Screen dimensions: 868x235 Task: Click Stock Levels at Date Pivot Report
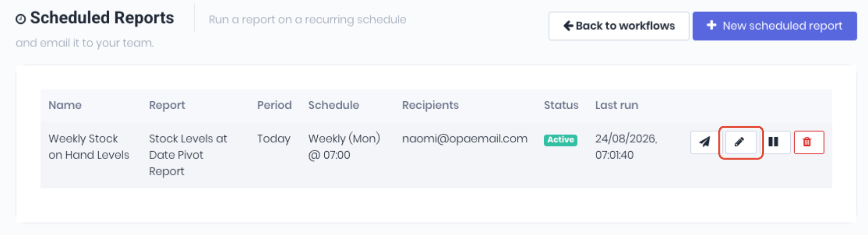pyautogui.click(x=188, y=155)
